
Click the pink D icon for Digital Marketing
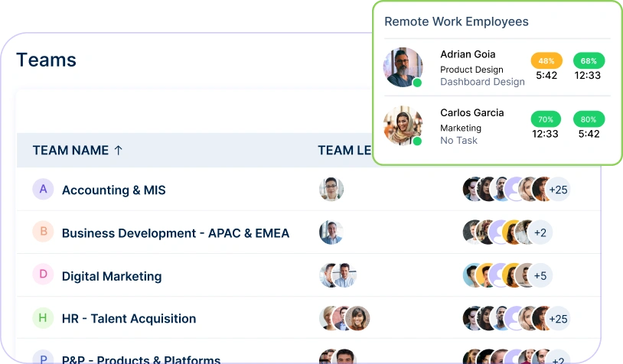[x=43, y=275]
